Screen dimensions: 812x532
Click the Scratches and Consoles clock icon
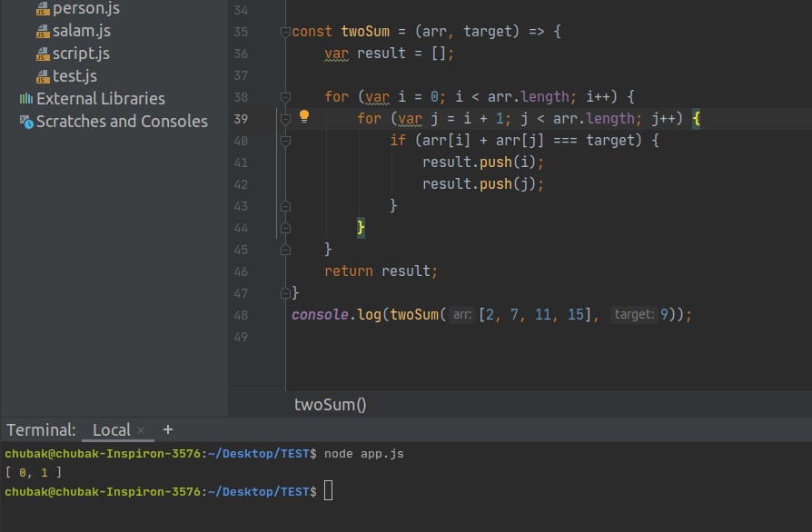[26, 122]
